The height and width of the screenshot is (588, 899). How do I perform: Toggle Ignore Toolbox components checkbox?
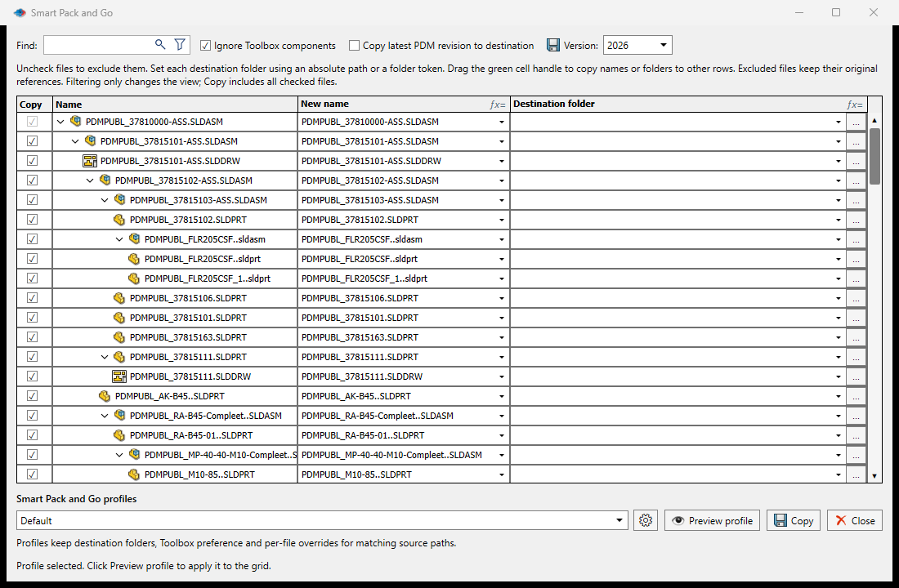pyautogui.click(x=205, y=45)
